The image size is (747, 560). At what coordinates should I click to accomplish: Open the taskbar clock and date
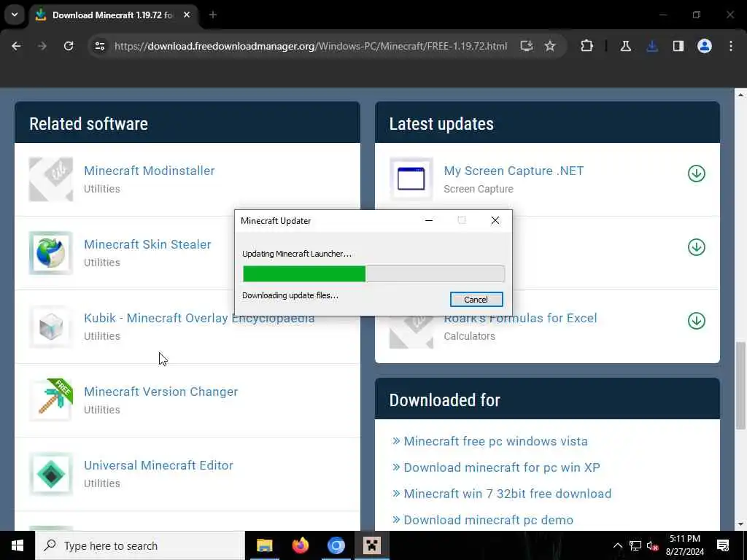click(684, 545)
